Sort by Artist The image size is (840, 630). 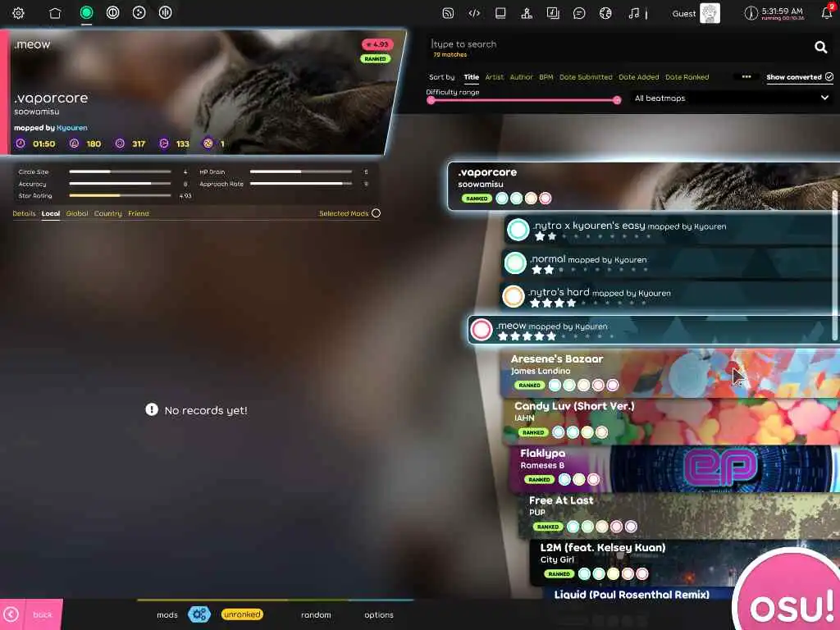coord(495,77)
